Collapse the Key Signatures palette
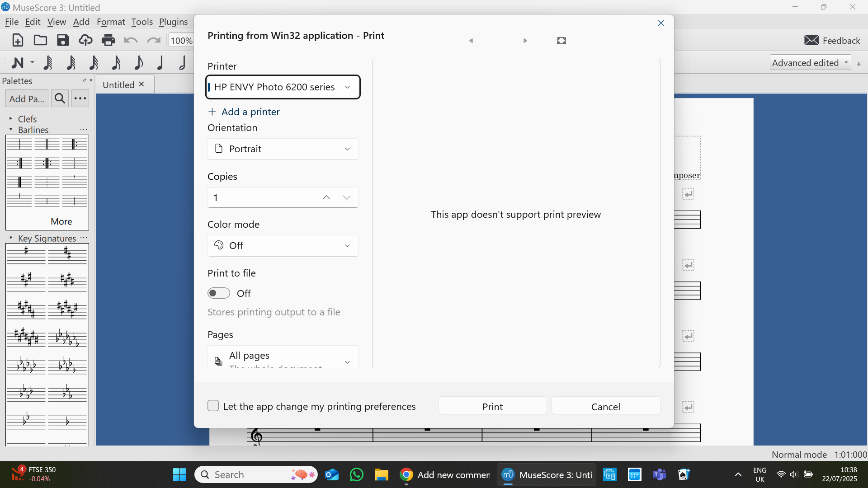This screenshot has width=868, height=488. tap(11, 238)
